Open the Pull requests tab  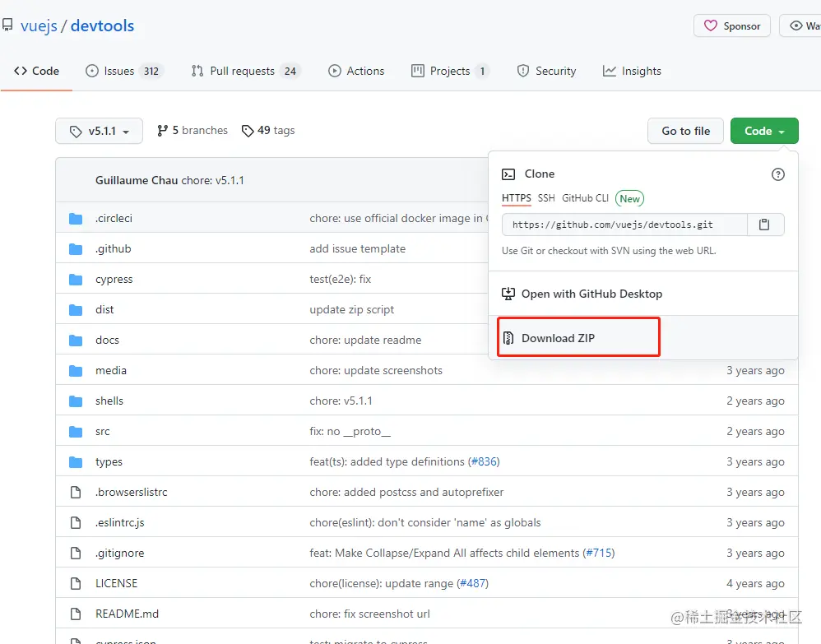coord(245,71)
